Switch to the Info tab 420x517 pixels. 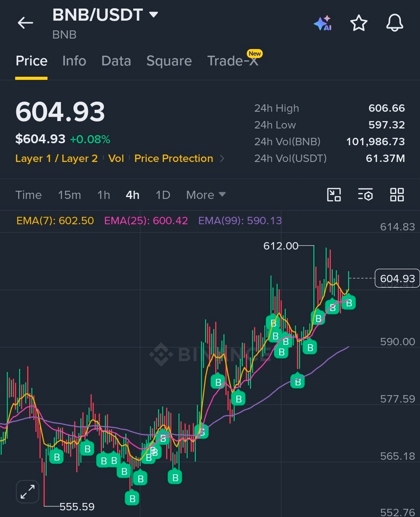click(74, 61)
